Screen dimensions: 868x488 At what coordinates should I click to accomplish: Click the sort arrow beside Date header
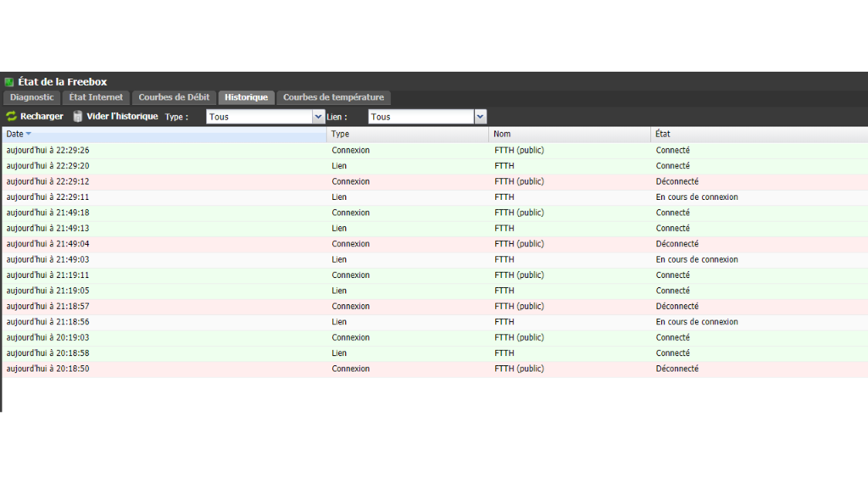click(28, 134)
